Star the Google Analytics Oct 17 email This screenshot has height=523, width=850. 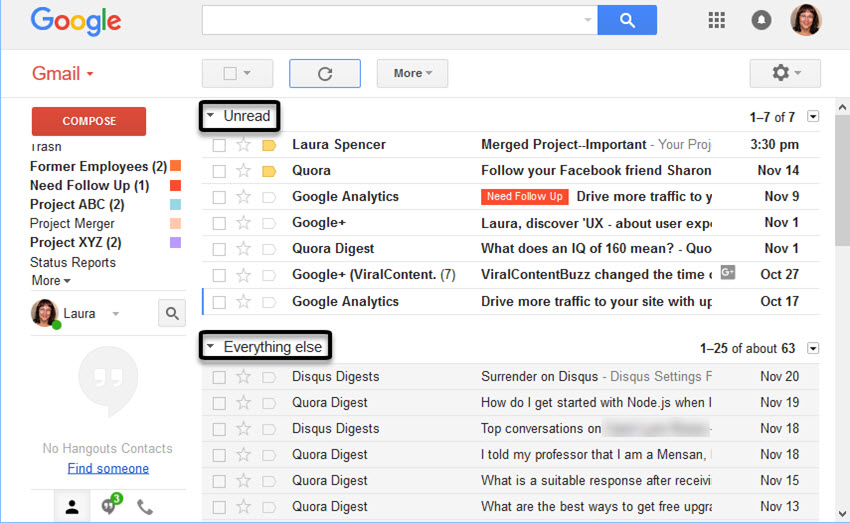[243, 302]
